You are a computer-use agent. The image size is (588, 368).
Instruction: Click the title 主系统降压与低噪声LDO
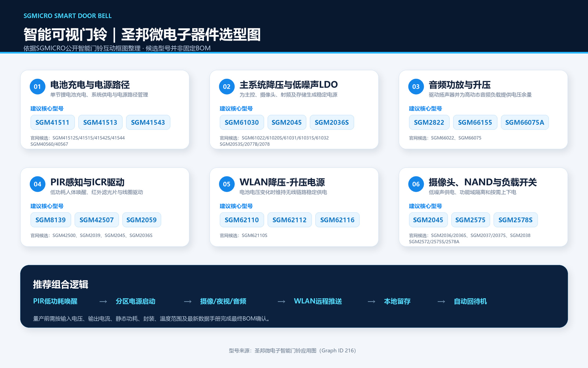[x=288, y=85]
